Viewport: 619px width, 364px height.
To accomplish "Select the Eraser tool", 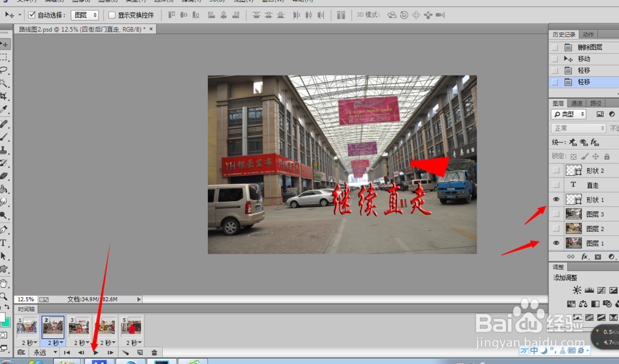I will click(x=4, y=176).
